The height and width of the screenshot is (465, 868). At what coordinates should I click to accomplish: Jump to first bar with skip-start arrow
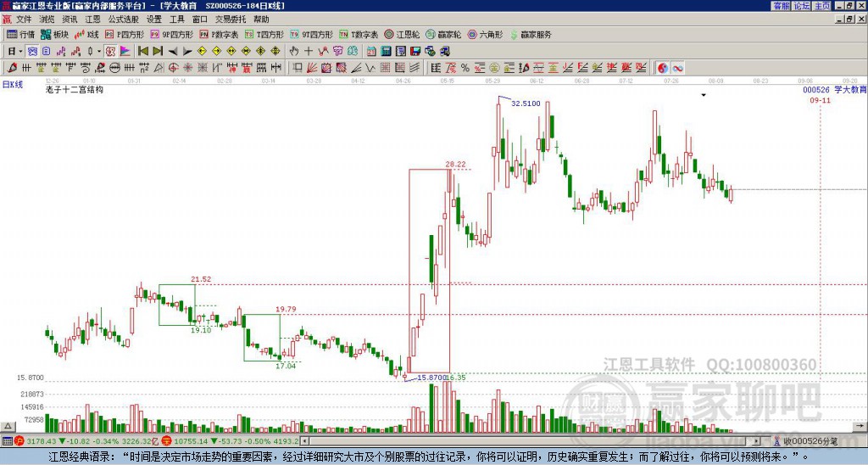[x=142, y=52]
